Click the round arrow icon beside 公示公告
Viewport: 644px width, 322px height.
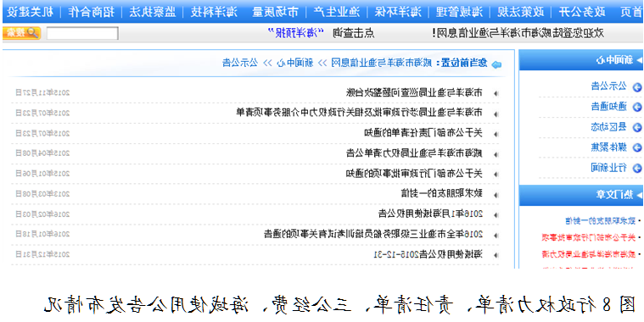637,87
